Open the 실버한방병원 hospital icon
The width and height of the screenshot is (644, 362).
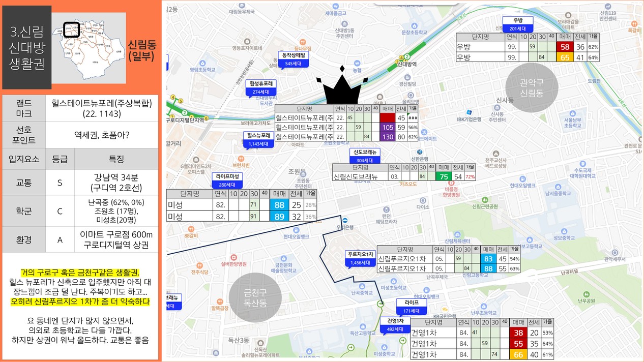coord(233,257)
